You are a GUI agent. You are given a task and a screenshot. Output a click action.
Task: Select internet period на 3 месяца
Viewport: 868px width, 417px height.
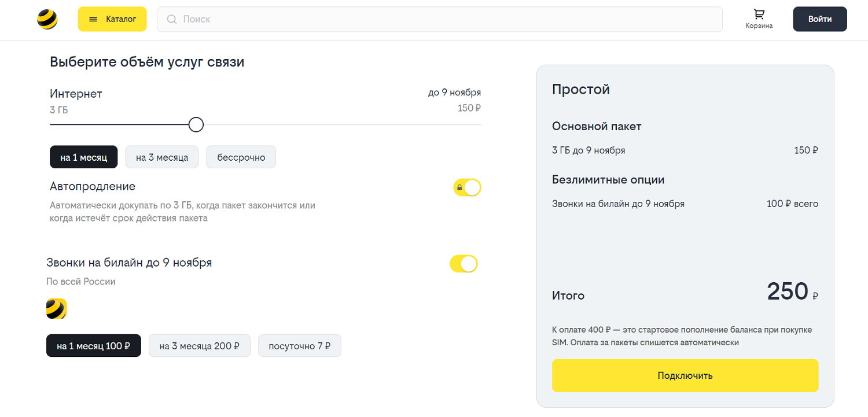click(162, 157)
